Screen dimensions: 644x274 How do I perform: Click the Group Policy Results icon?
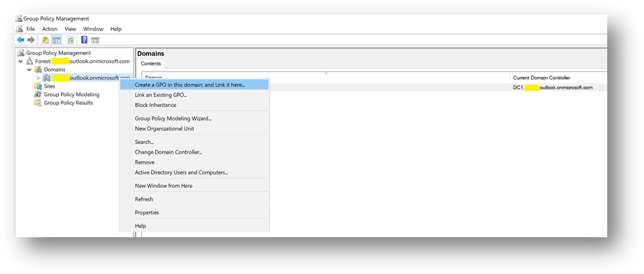(38, 102)
